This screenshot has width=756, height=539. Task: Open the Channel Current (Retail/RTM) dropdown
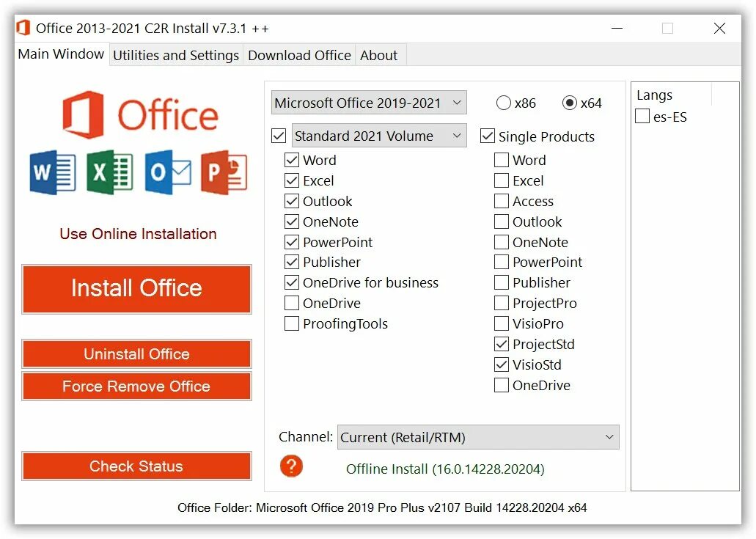click(478, 437)
